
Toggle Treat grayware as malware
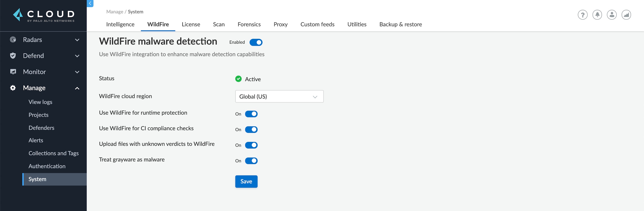coord(251,161)
